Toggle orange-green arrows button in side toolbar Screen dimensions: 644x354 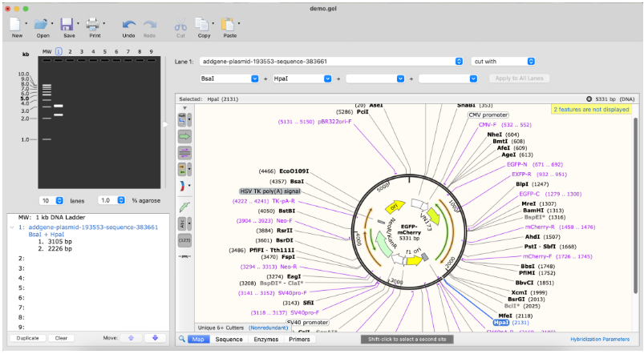click(182, 170)
